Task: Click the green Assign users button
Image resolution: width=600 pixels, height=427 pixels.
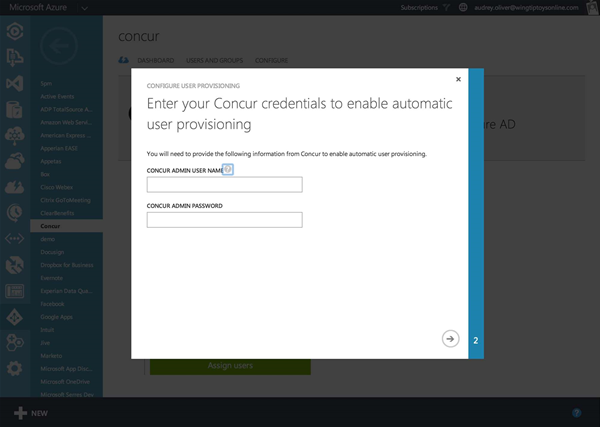Action: pos(230,367)
